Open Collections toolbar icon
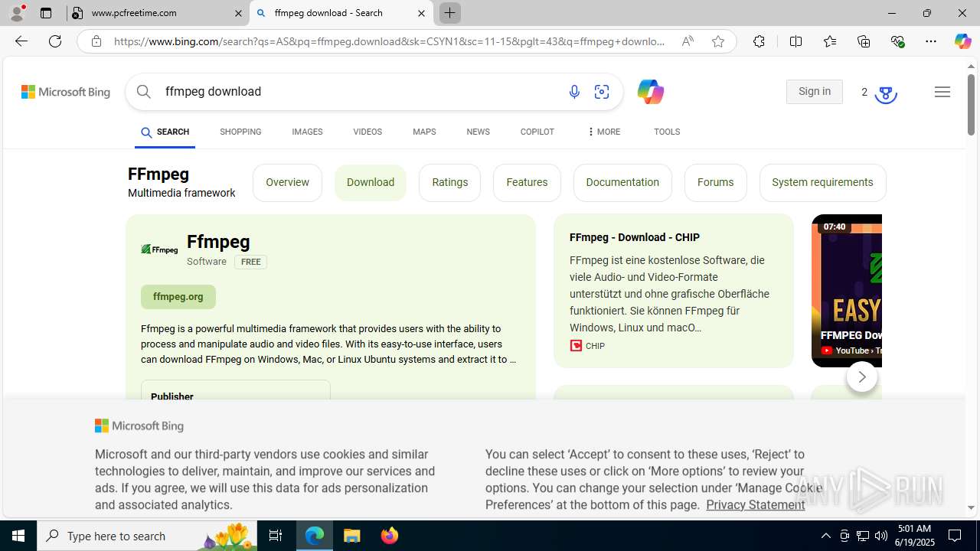 [864, 41]
